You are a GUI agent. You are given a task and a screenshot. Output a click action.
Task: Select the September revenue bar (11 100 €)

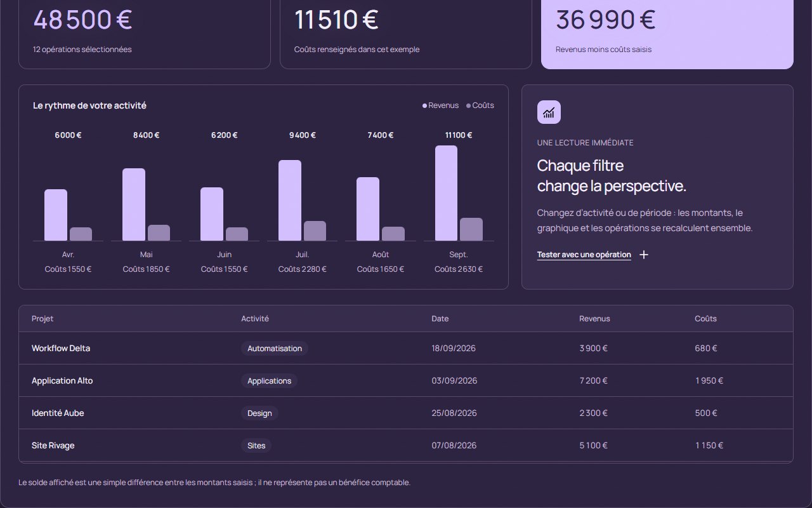pos(446,193)
